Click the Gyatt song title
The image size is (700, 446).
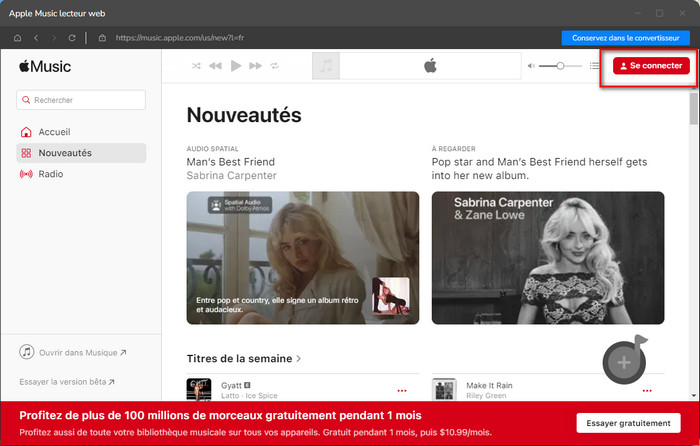231,385
